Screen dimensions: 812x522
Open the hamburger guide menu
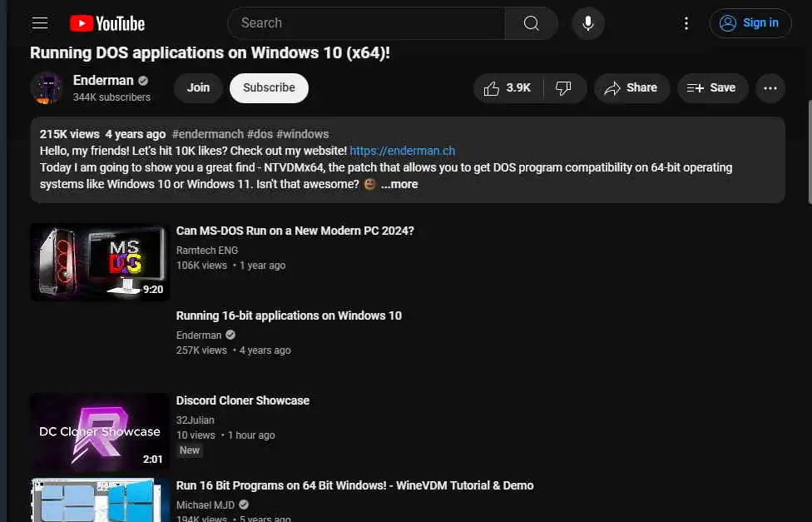(40, 23)
